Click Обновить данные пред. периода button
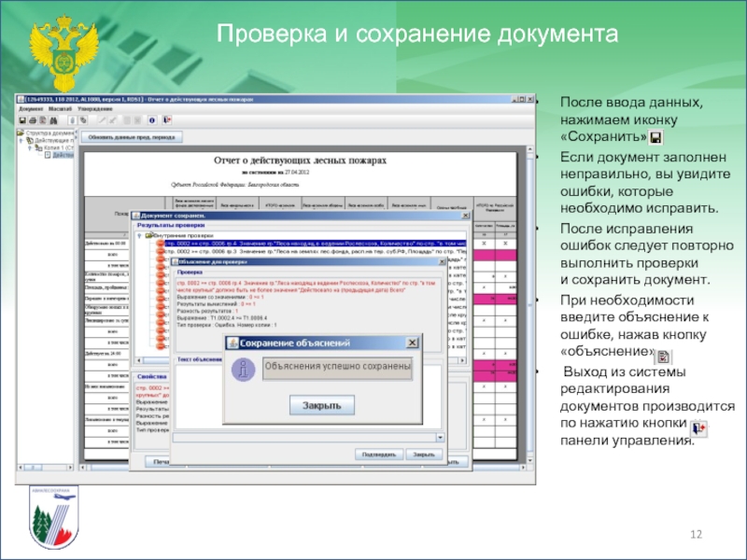Image resolution: width=747 pixels, height=560 pixels. (132, 137)
